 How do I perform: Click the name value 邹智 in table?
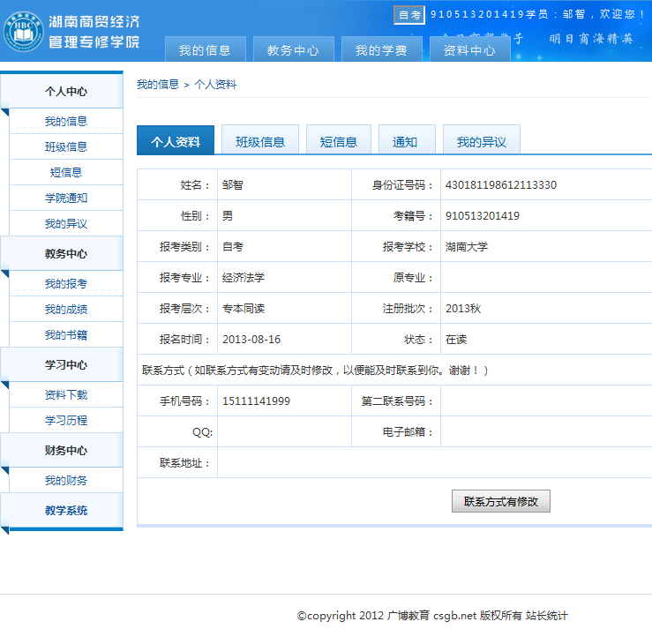click(232, 184)
